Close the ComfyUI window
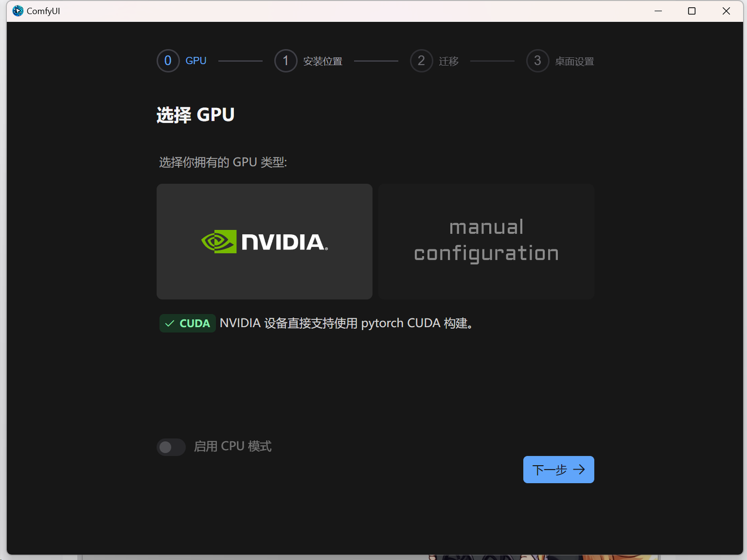 (x=726, y=11)
